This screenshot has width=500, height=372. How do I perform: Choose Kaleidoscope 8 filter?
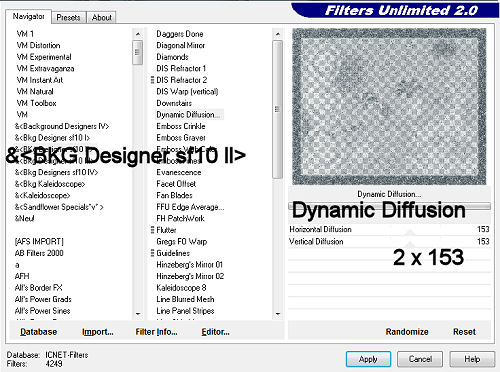click(181, 287)
